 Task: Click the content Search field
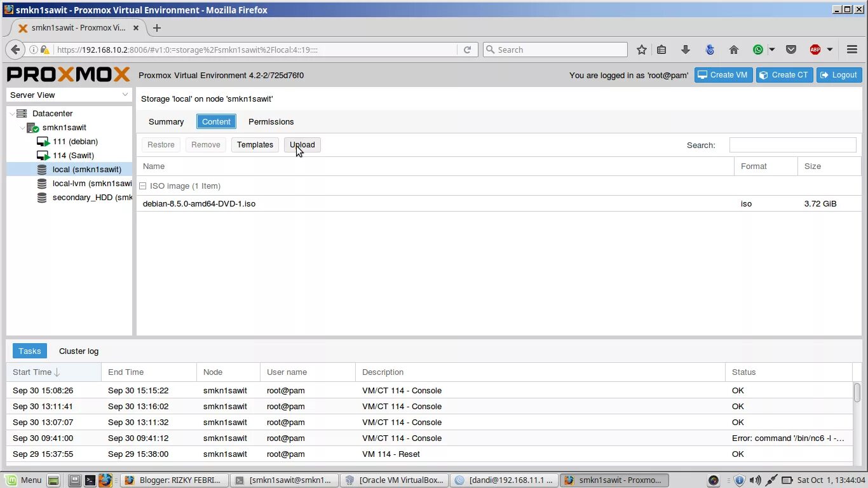coord(792,145)
